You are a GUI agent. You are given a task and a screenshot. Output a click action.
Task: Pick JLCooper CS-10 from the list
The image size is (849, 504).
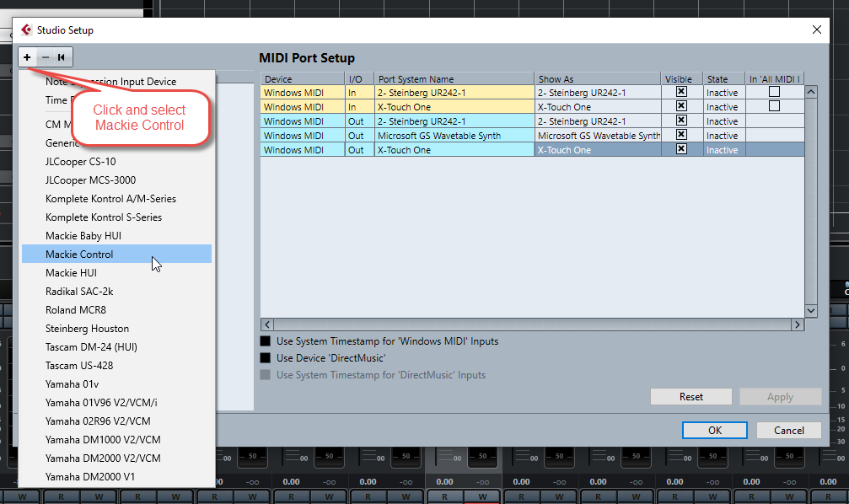click(116, 161)
